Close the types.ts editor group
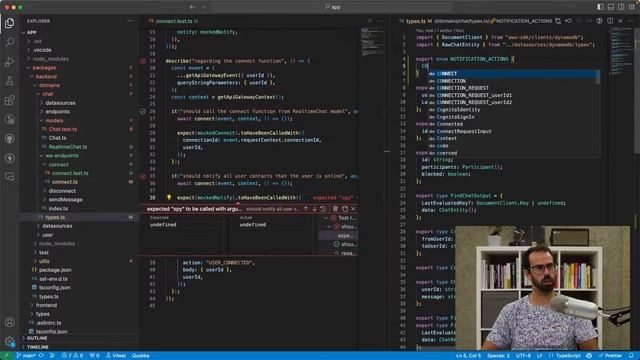The height and width of the screenshot is (360, 640). 620,21
